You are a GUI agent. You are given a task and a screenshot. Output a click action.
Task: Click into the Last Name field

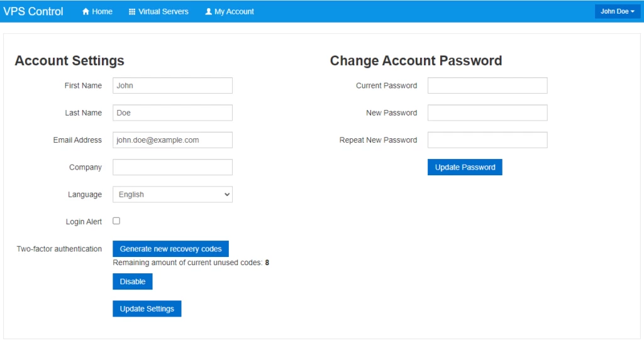(x=172, y=113)
